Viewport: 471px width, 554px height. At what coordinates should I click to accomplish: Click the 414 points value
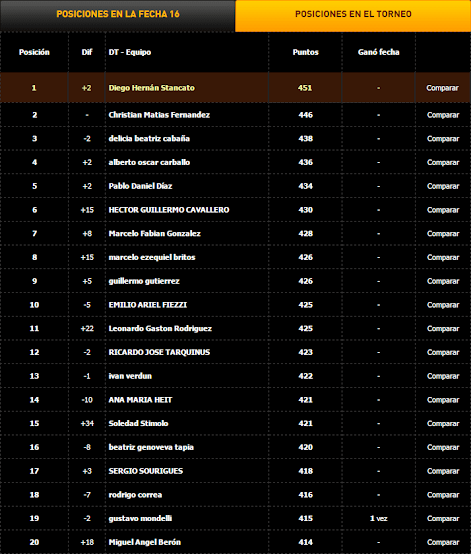pos(306,542)
